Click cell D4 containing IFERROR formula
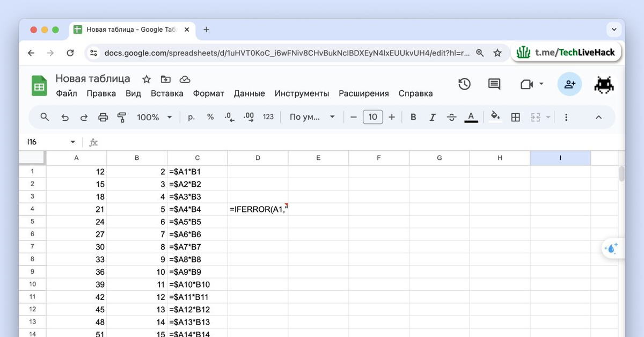 (x=258, y=209)
